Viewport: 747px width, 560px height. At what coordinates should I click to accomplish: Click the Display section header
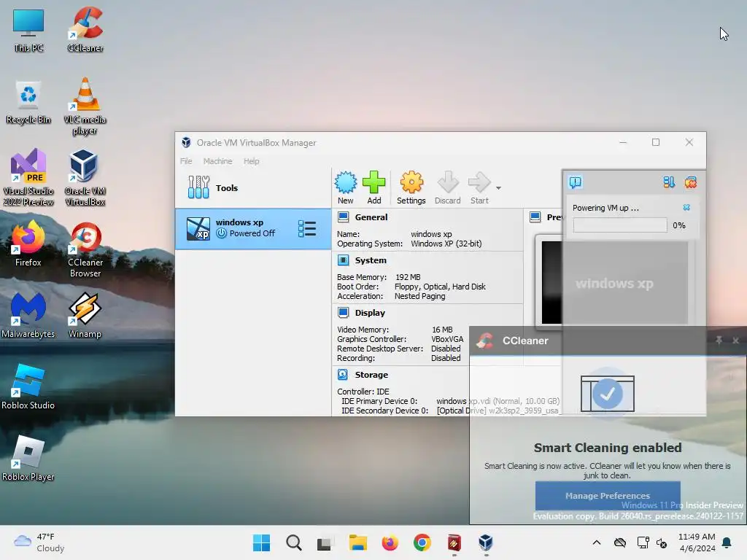point(370,313)
